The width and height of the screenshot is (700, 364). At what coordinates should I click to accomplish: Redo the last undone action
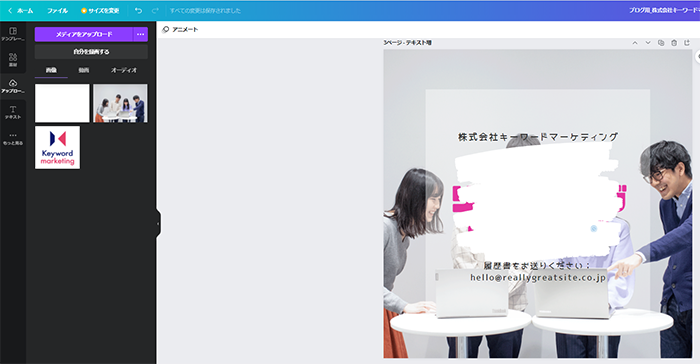pos(155,10)
